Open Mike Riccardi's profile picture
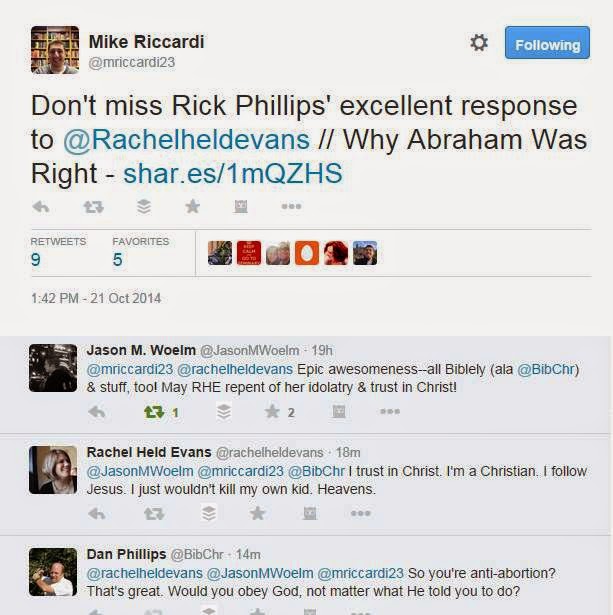This screenshot has width=613, height=615. point(55,50)
